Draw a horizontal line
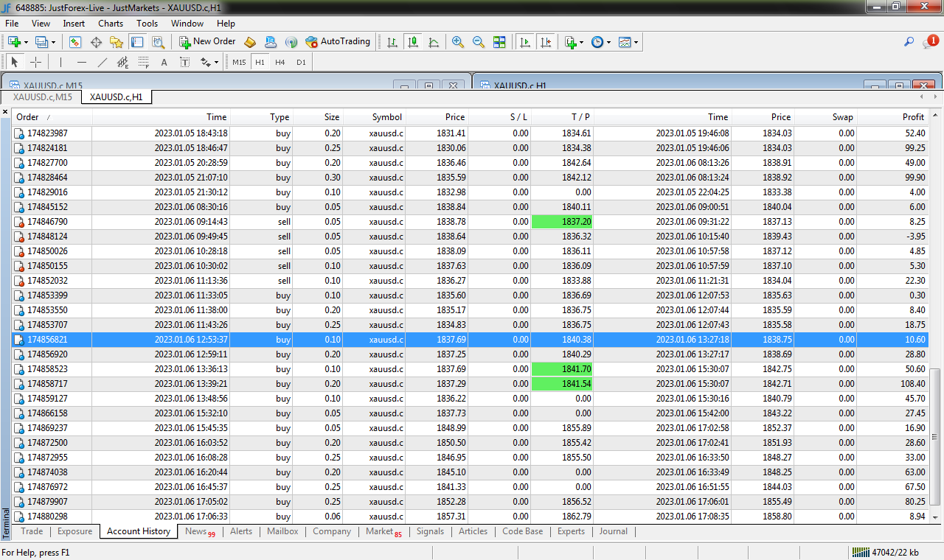Image resolution: width=944 pixels, height=560 pixels. coord(82,63)
